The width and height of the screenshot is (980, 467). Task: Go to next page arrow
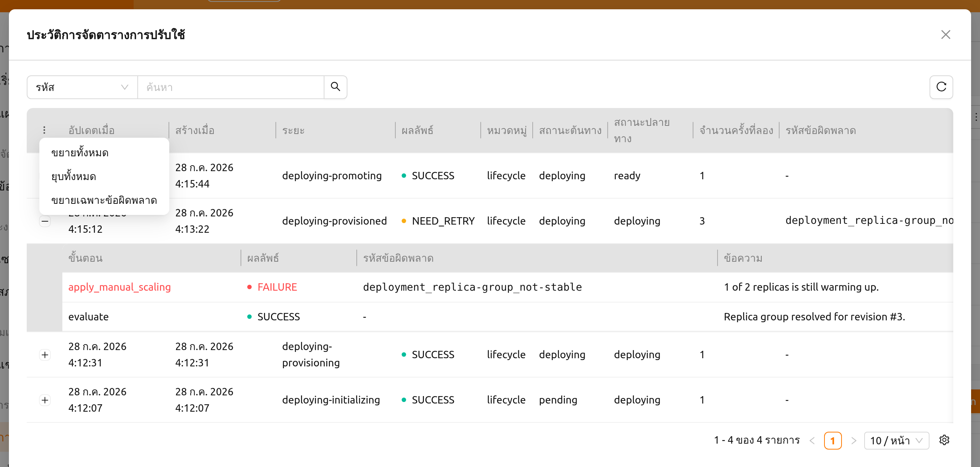tap(853, 440)
